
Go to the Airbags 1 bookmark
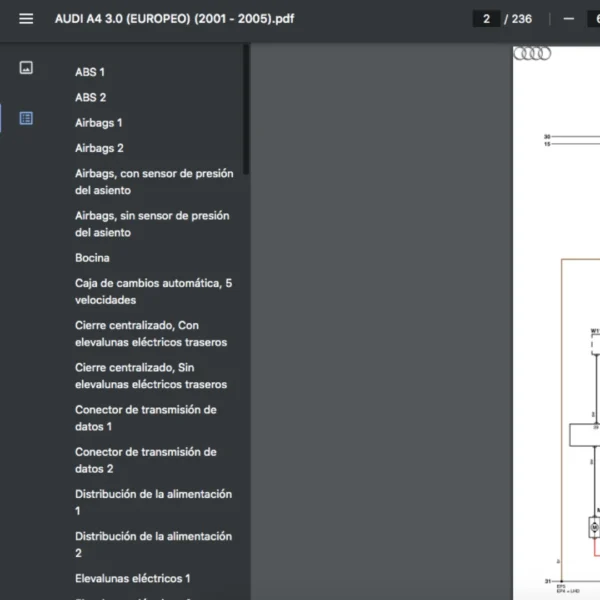(x=98, y=123)
